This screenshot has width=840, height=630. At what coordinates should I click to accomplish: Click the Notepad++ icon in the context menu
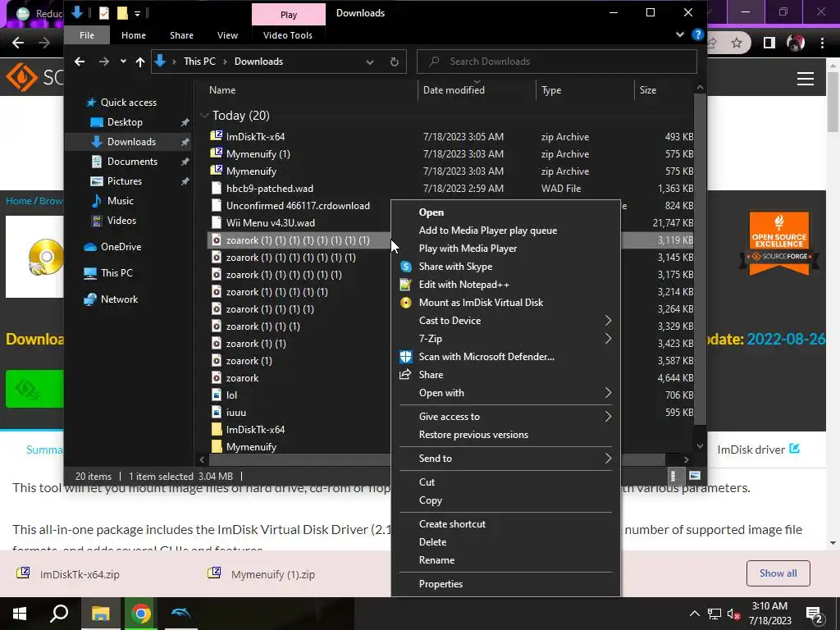(x=406, y=285)
